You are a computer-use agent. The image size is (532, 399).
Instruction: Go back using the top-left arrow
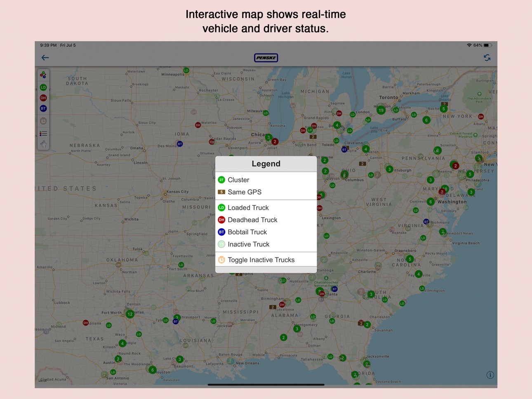click(x=45, y=58)
